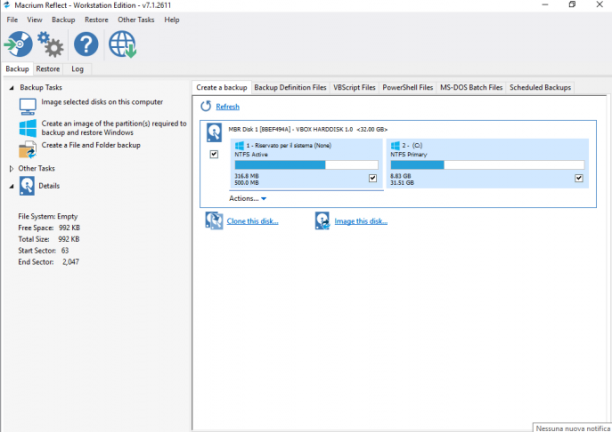Click the Clone this disk link
Screen dimensions: 612x432
tap(253, 221)
